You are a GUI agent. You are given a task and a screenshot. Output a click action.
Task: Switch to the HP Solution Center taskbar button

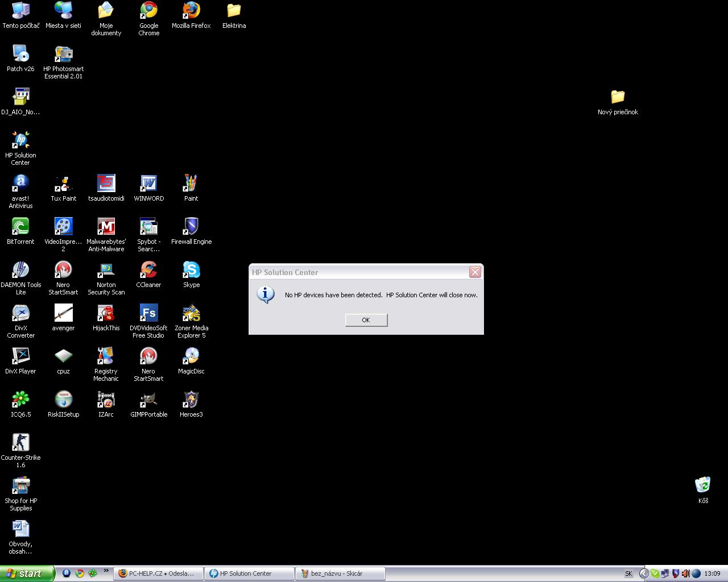click(250, 573)
